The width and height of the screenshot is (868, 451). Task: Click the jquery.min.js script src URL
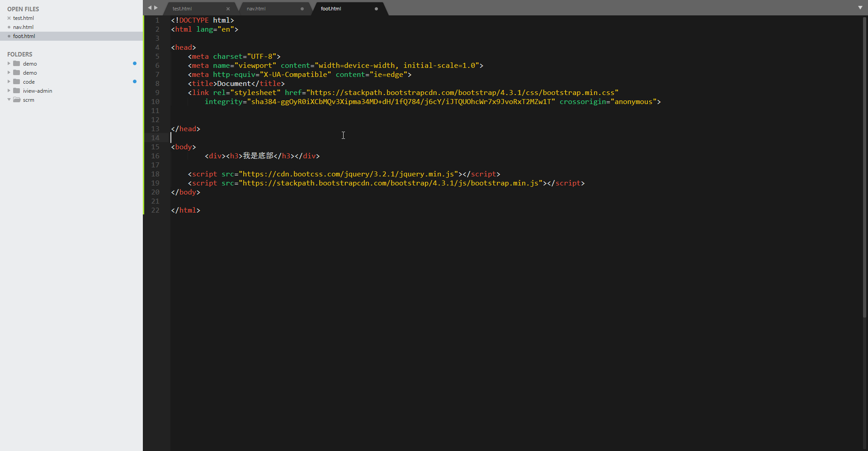point(348,174)
